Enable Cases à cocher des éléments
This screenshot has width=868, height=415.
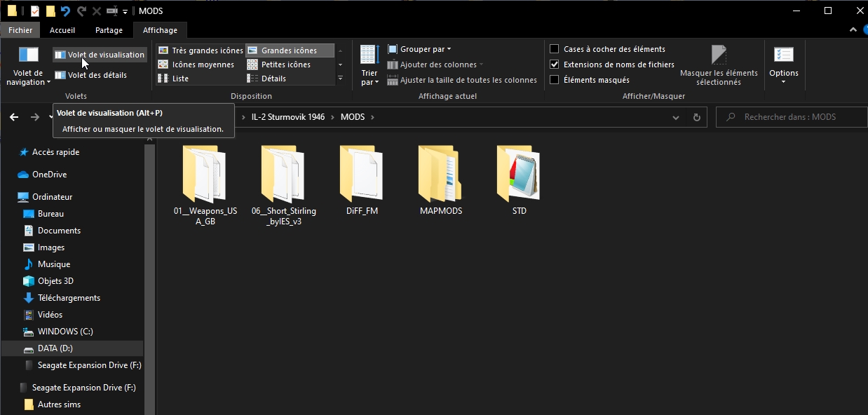[x=555, y=49]
